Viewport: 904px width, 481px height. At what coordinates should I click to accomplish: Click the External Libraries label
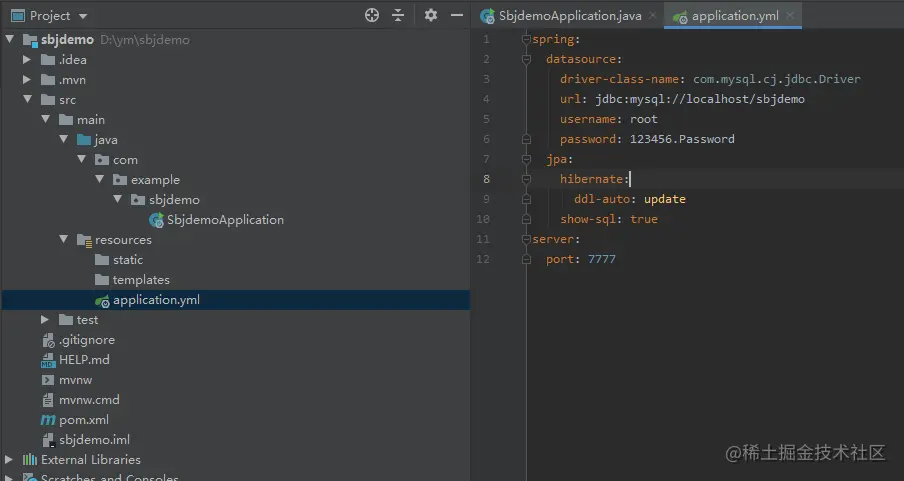[91, 460]
